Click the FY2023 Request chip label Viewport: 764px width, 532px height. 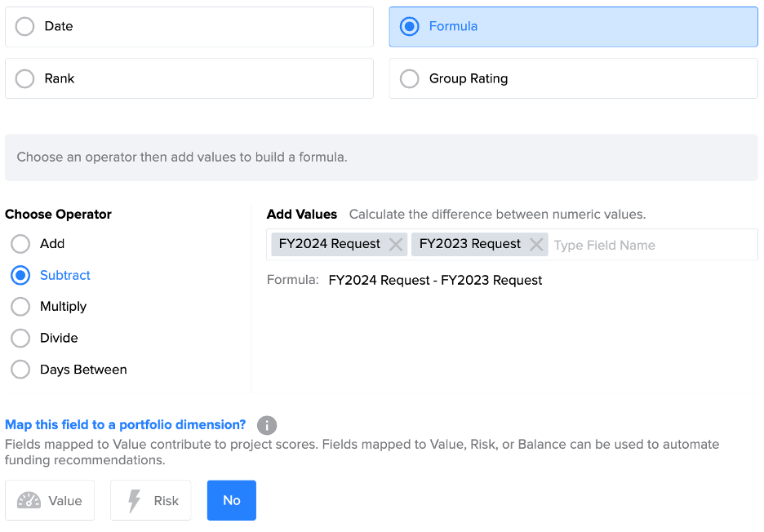pyautogui.click(x=469, y=244)
